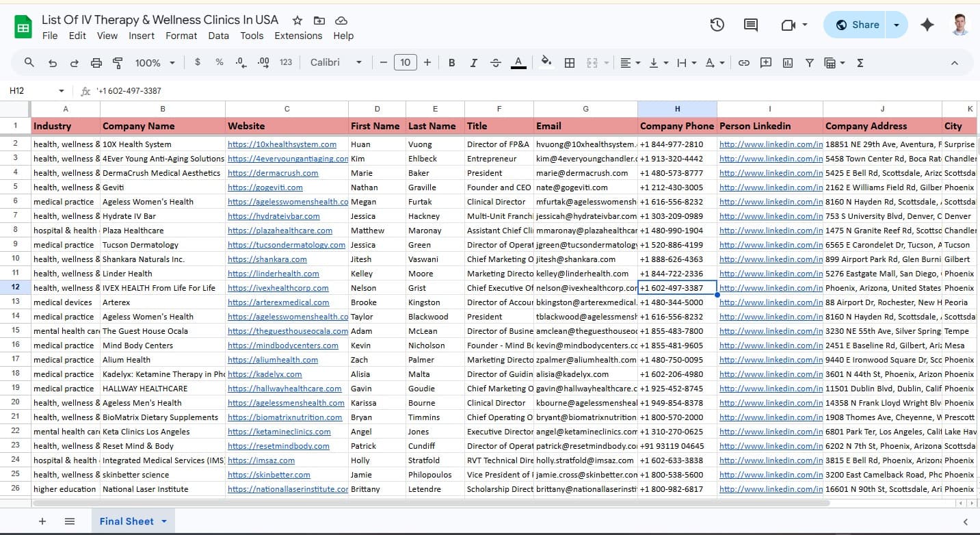This screenshot has height=535, width=980.
Task: Open the borders tool
Action: click(569, 62)
